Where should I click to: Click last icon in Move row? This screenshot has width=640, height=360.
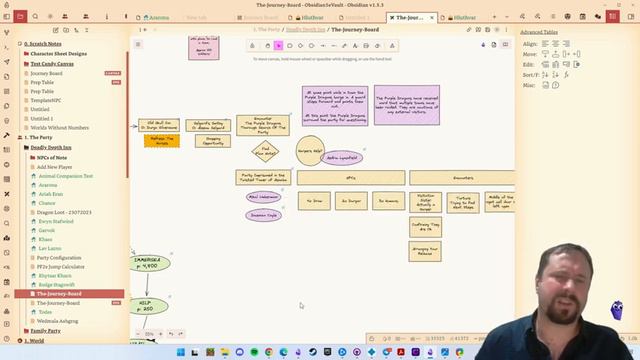(x=576, y=54)
